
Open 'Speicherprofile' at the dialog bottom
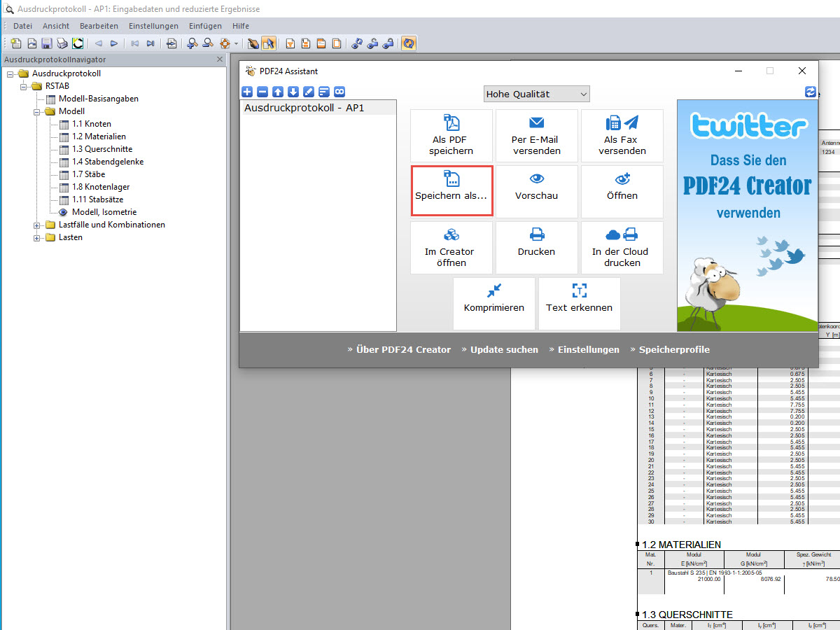[673, 349]
